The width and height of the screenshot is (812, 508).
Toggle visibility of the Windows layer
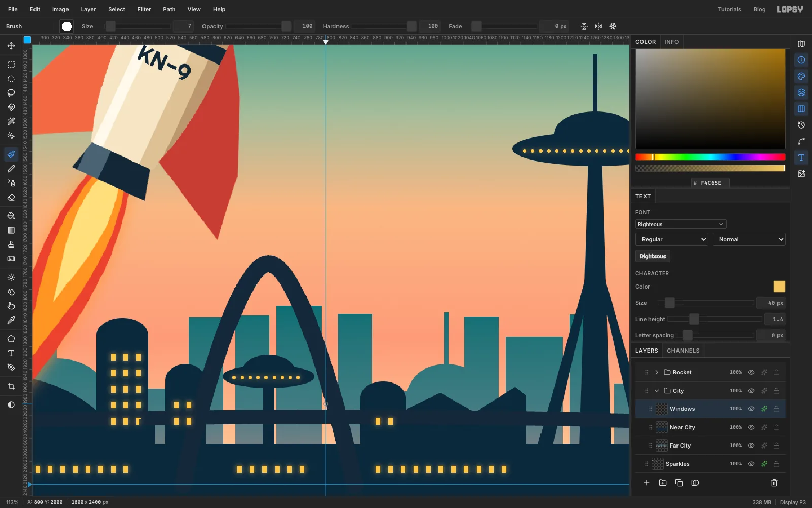(751, 409)
